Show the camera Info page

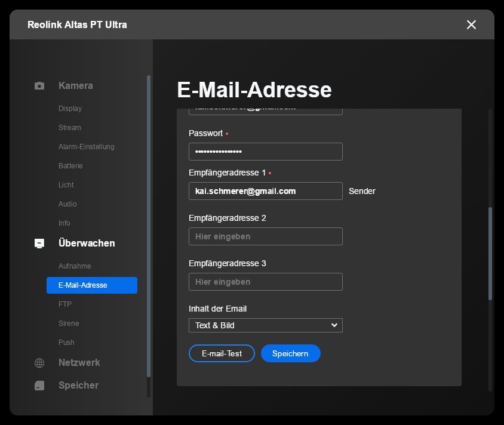pos(64,223)
